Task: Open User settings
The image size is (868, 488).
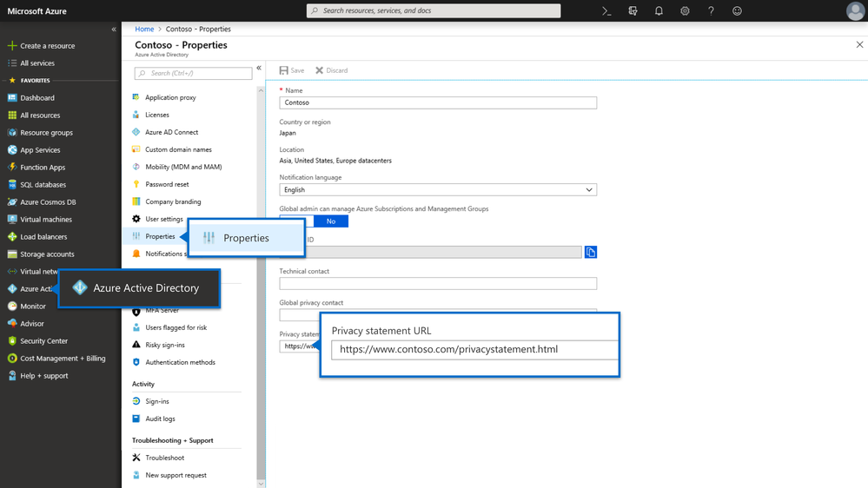Action: [x=158, y=219]
